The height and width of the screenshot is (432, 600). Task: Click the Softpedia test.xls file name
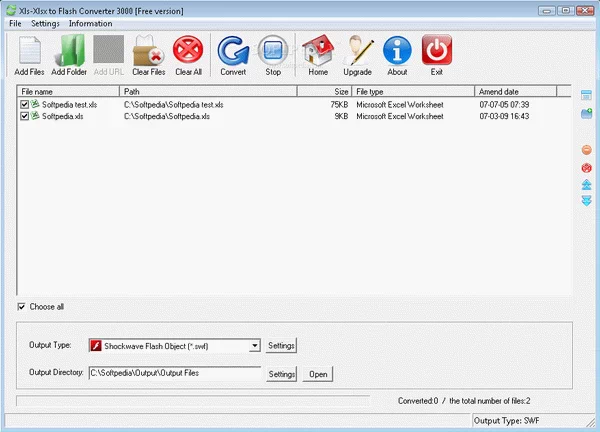pos(69,104)
